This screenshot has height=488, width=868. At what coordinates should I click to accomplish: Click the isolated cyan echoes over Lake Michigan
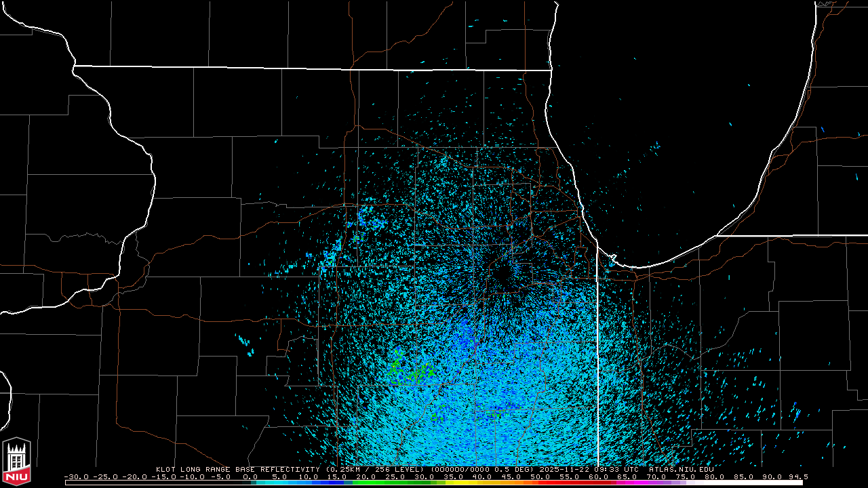click(x=655, y=146)
